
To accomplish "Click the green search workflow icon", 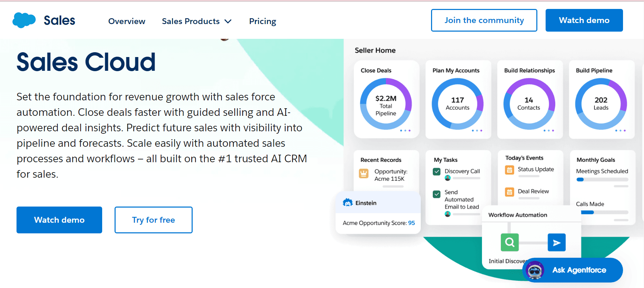I will (x=510, y=242).
